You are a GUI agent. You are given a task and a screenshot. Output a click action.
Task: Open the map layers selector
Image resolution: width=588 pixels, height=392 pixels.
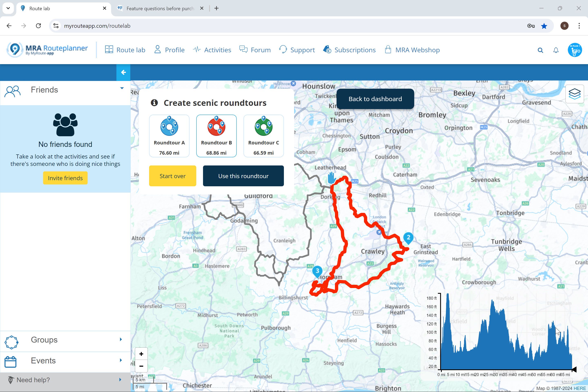coord(575,94)
